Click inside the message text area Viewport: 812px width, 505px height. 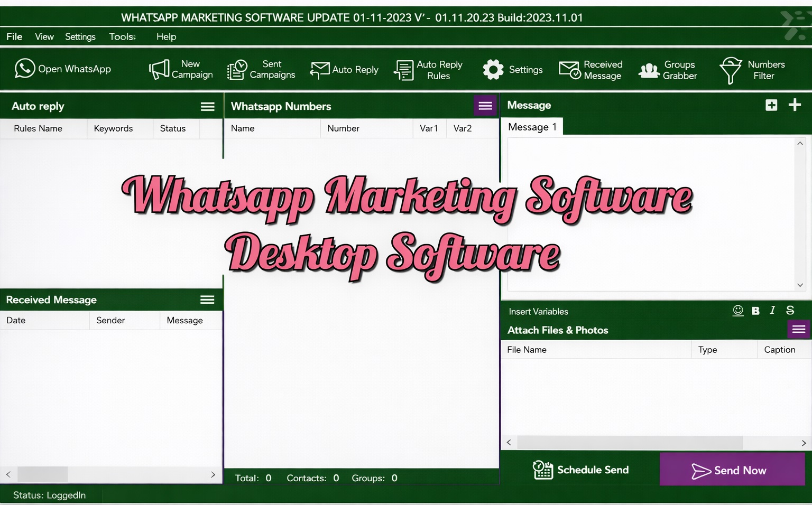pos(651,214)
